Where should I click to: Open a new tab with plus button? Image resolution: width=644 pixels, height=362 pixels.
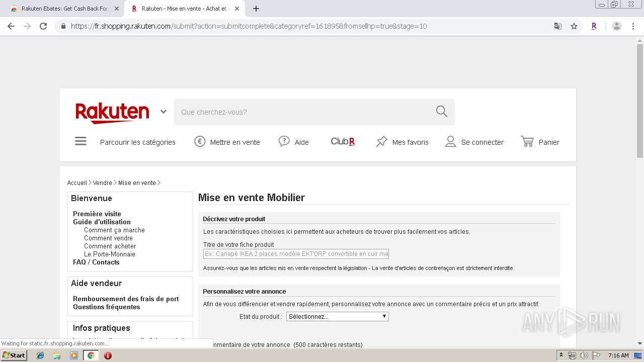point(256,9)
